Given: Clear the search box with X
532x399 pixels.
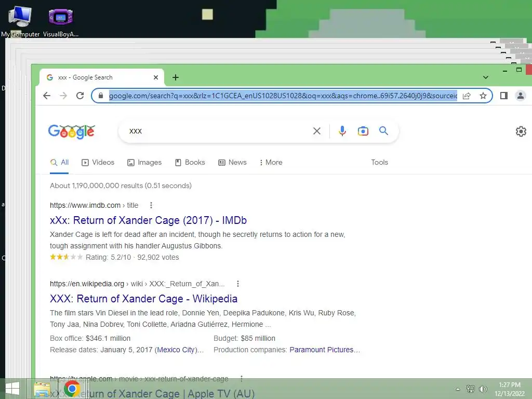Looking at the screenshot, I should point(316,131).
